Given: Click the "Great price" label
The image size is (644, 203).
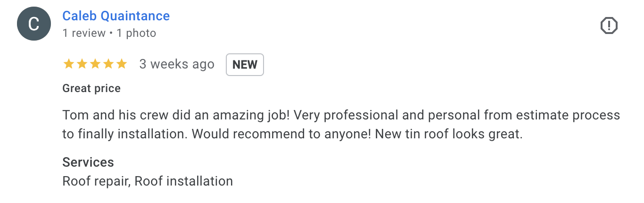Looking at the screenshot, I should tap(91, 88).
